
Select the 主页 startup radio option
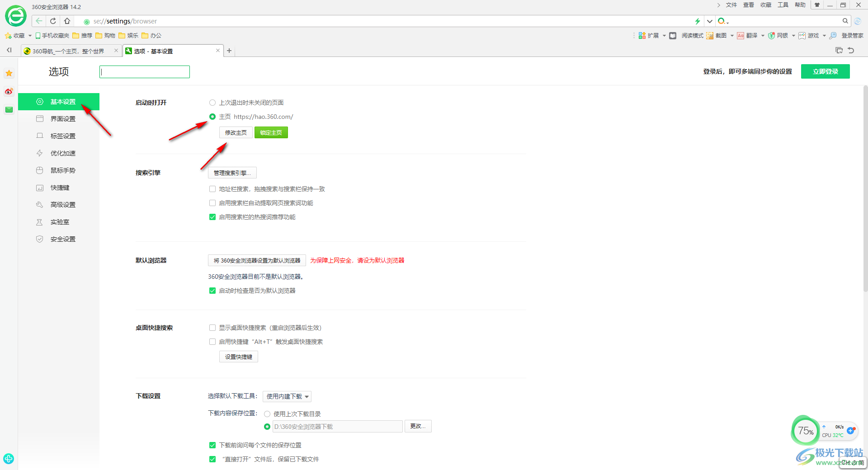click(212, 117)
